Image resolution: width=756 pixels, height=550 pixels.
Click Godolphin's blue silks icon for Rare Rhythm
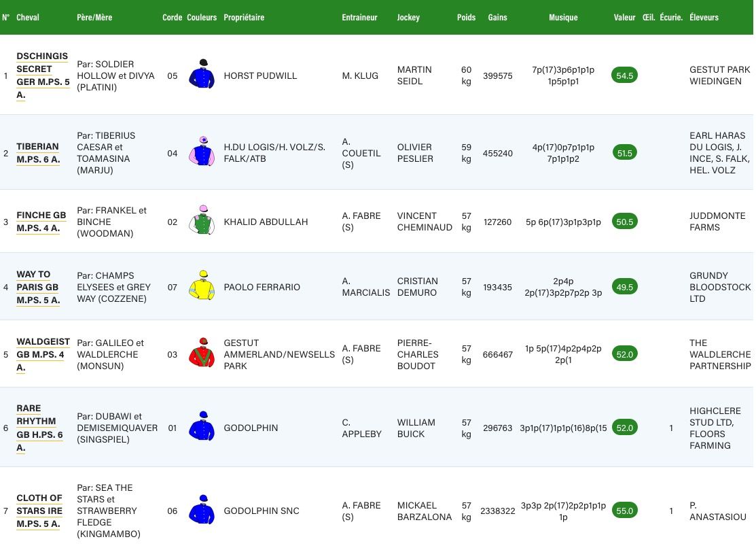(202, 426)
